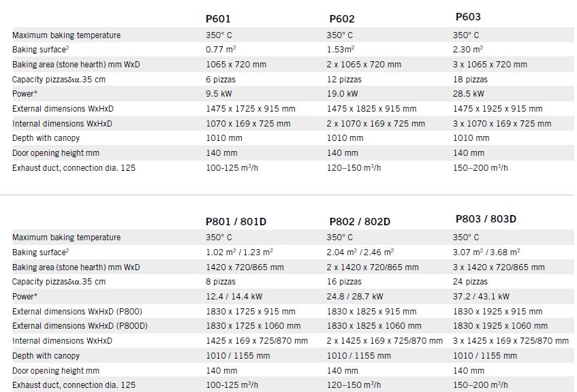Image resolution: width=577 pixels, height=392 pixels.
Task: Select the P802 / 802D model heading
Action: (360, 221)
